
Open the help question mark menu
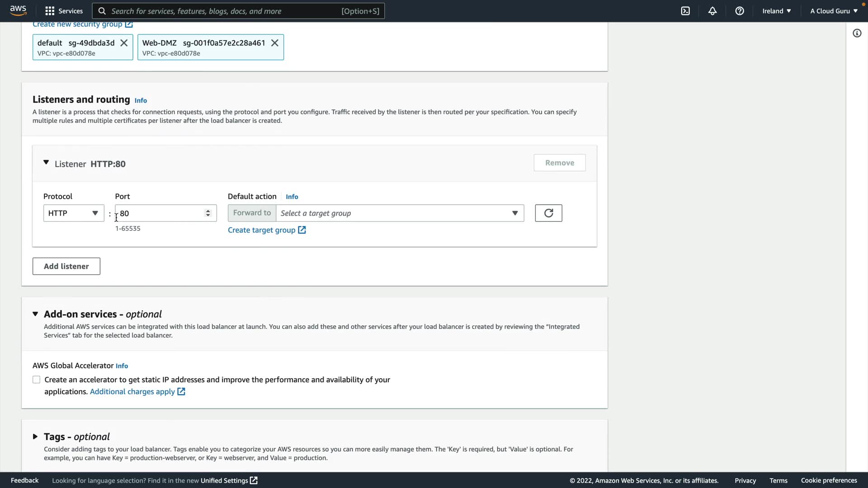tap(740, 11)
